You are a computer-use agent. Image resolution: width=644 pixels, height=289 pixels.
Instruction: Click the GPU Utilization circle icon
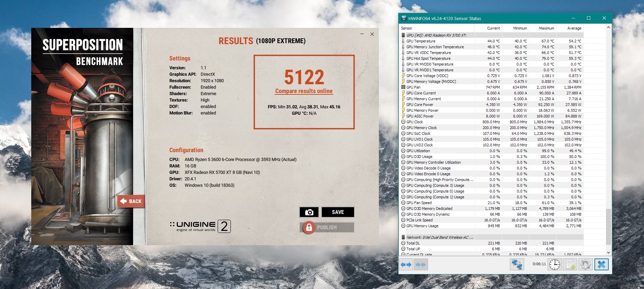pos(403,151)
